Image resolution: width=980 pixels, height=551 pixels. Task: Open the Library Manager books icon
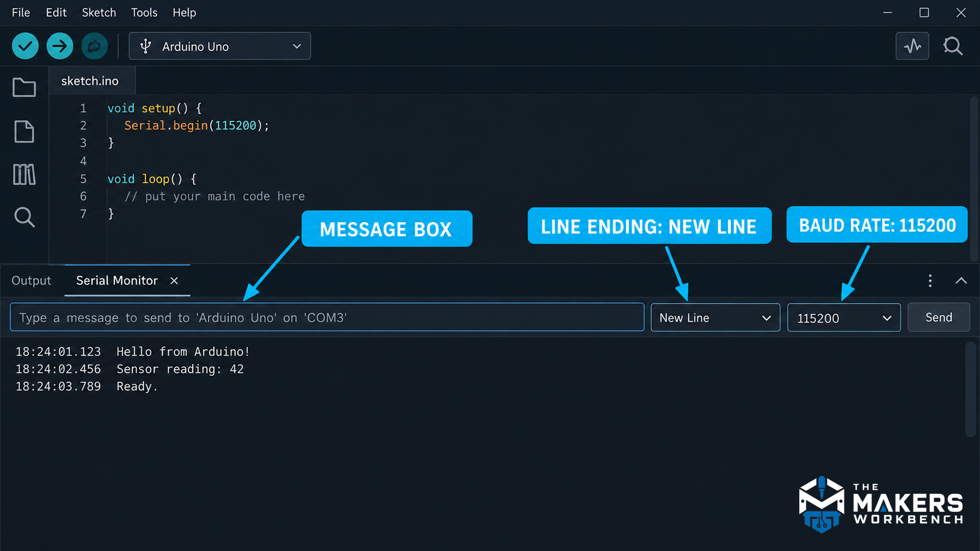(x=24, y=175)
